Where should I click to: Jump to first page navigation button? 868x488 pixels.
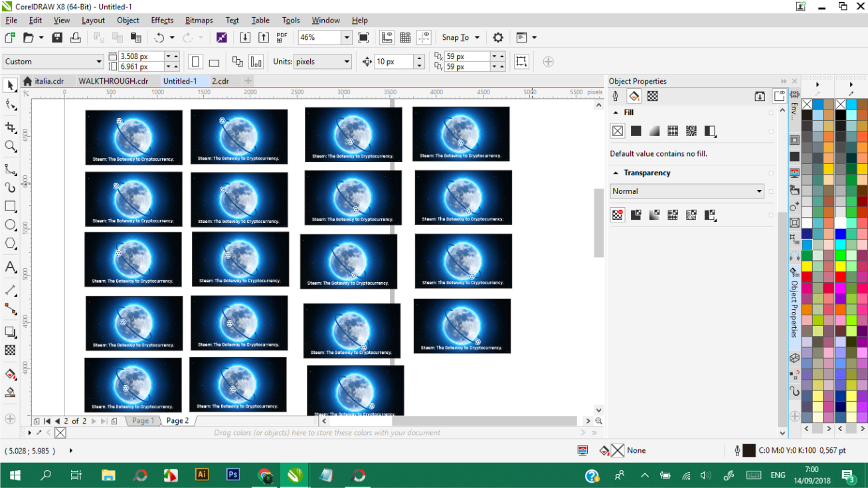point(47,421)
